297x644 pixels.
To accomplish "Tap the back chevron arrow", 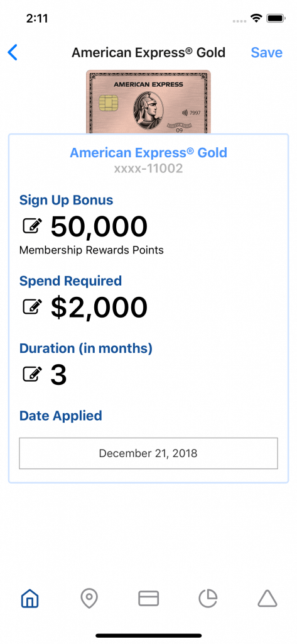I will 13,53.
